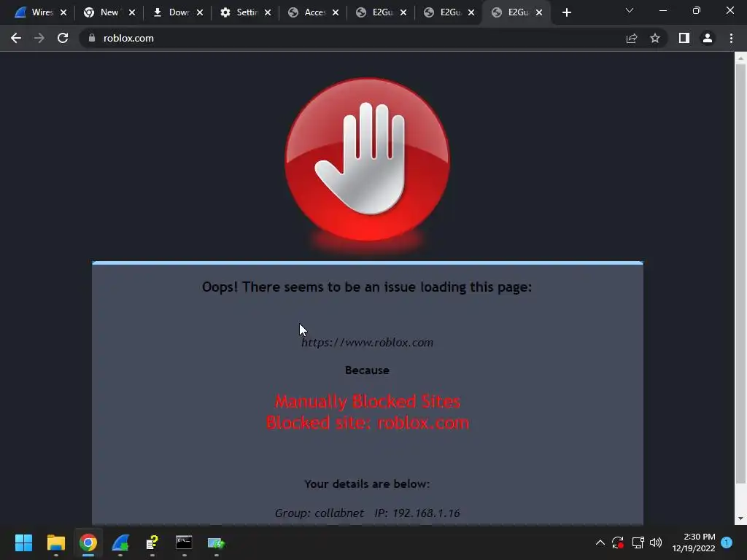Open the Chrome side panel
Viewport: 747px width, 560px height.
684,38
